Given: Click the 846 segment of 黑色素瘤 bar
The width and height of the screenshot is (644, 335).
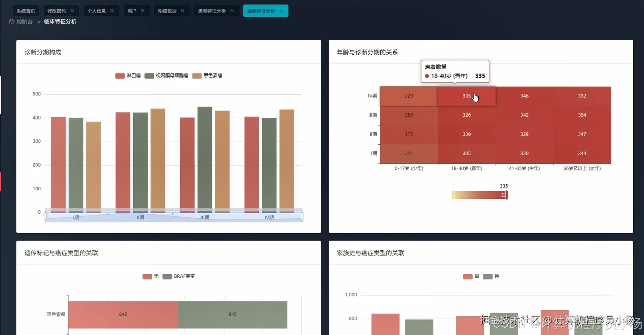Looking at the screenshot, I should (123, 315).
